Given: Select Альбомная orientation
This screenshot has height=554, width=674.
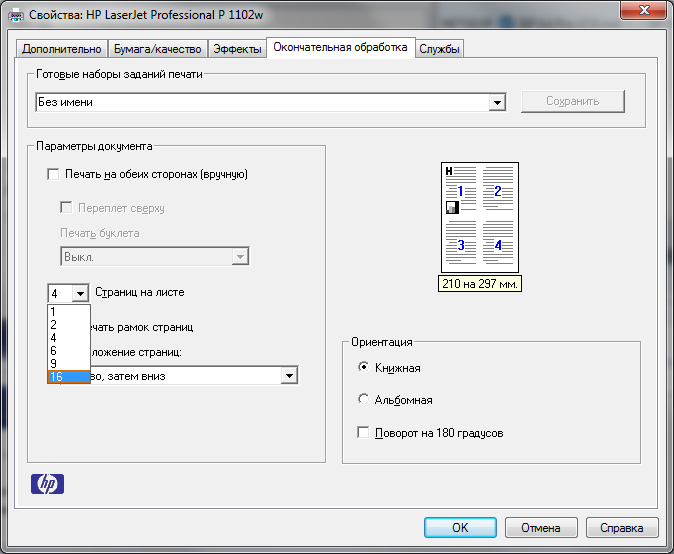Looking at the screenshot, I should [x=363, y=399].
